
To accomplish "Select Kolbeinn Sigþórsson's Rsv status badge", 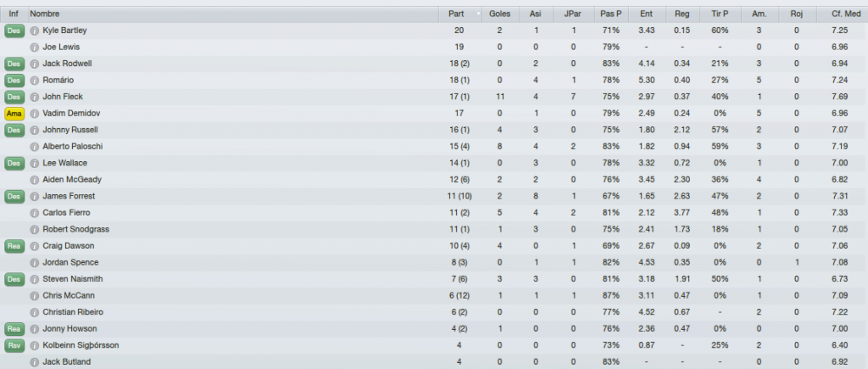I will 14,346.
